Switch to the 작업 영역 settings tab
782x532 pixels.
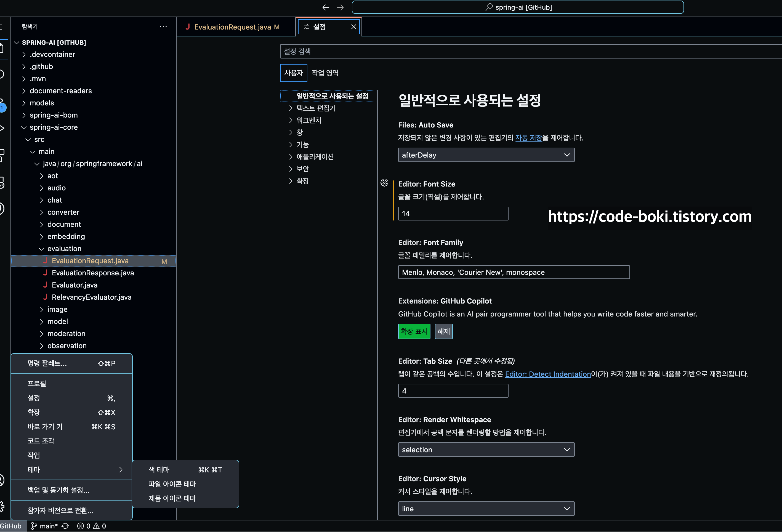(325, 73)
